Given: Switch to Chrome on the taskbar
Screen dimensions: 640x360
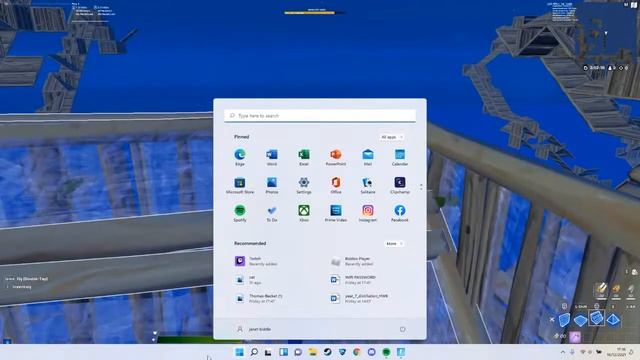Looking at the screenshot, I should 357,352.
